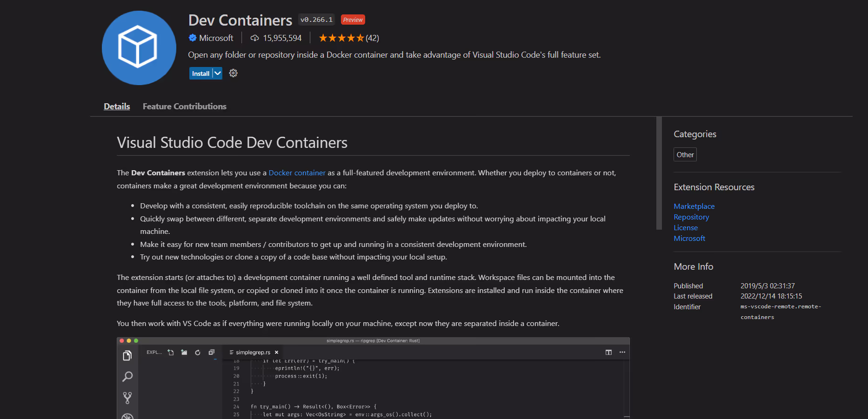Follow the Docker container link
Image resolution: width=868 pixels, height=419 pixels.
(297, 173)
